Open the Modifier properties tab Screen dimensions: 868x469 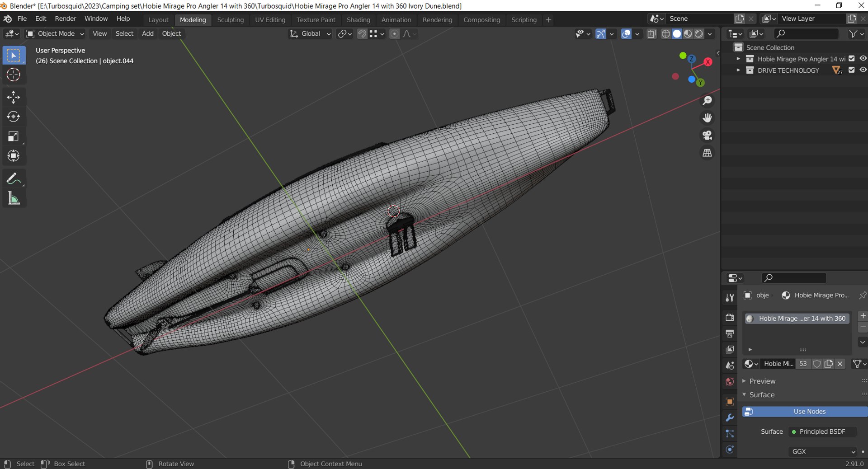(x=729, y=418)
